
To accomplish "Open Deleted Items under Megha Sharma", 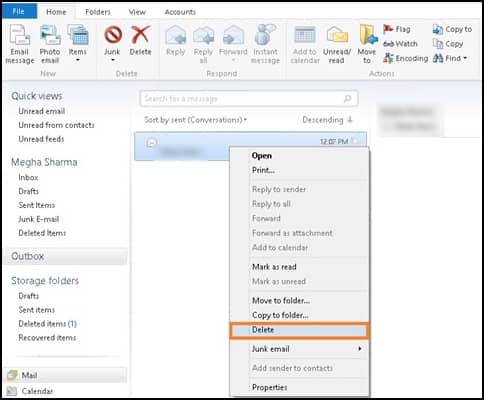I will pos(42,233).
